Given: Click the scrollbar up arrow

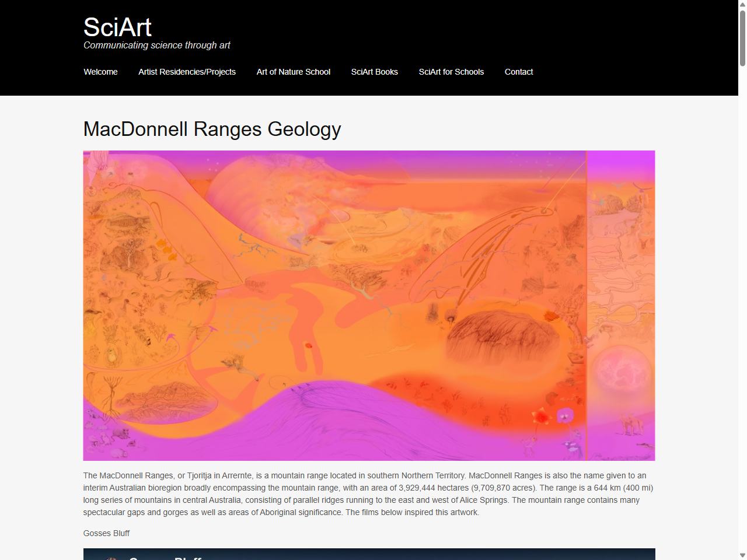Looking at the screenshot, I should point(742,5).
